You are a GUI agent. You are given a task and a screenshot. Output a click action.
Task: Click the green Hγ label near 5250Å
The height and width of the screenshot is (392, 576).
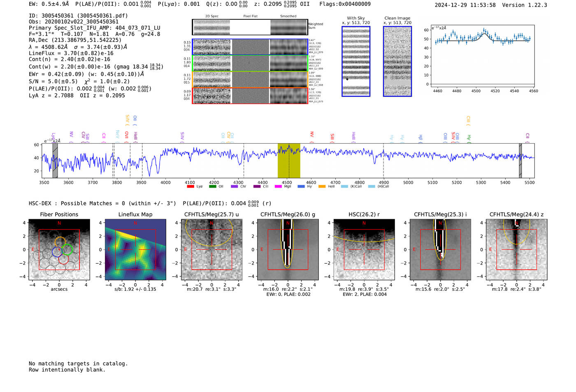(x=469, y=138)
